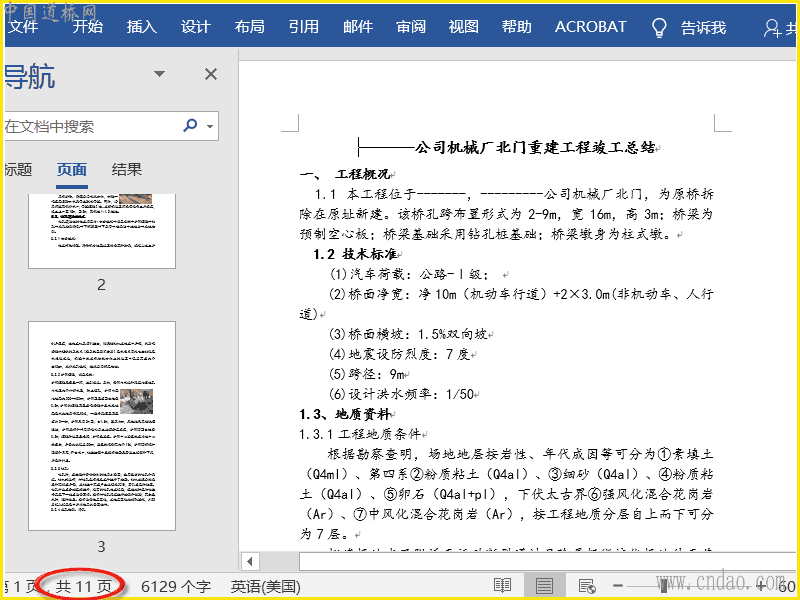Click the Share person icon
This screenshot has height=600, width=800.
point(773,27)
